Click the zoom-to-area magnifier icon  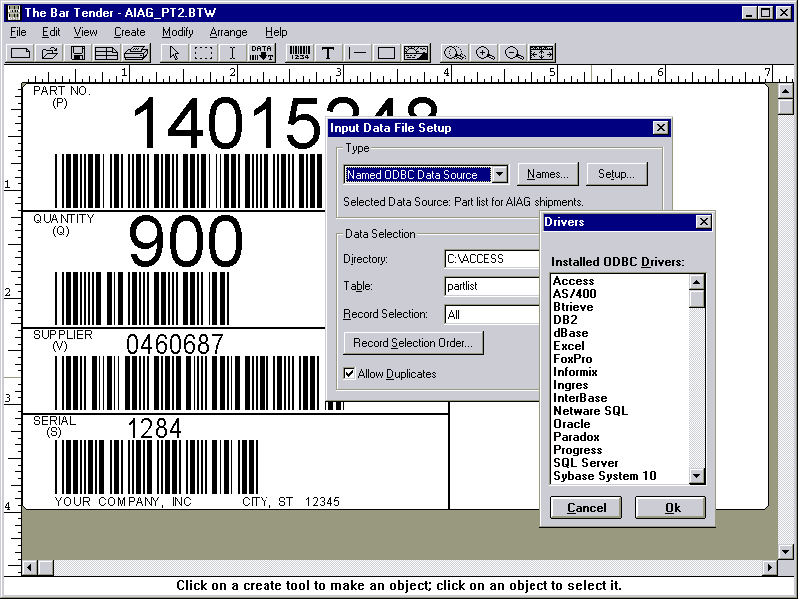pos(454,53)
